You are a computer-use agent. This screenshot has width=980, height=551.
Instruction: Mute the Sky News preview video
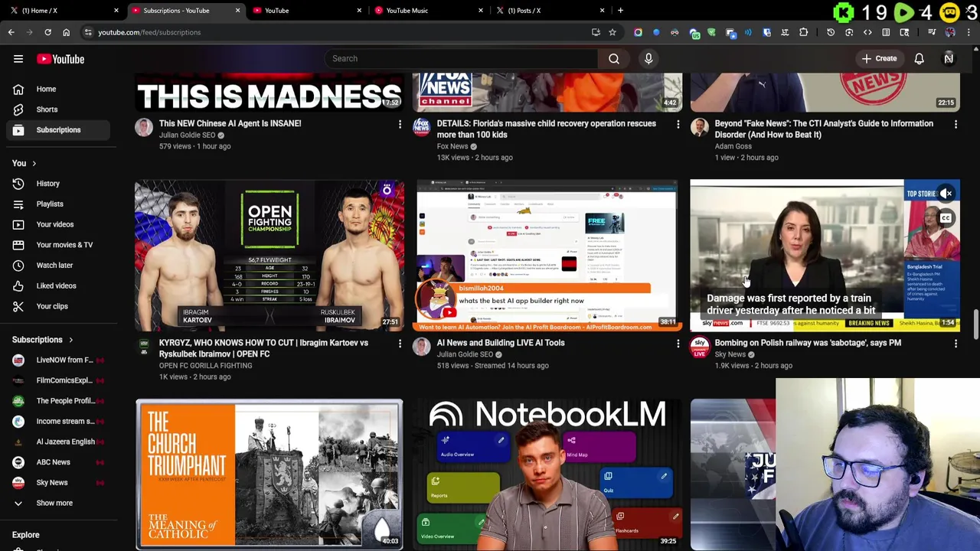click(x=946, y=194)
